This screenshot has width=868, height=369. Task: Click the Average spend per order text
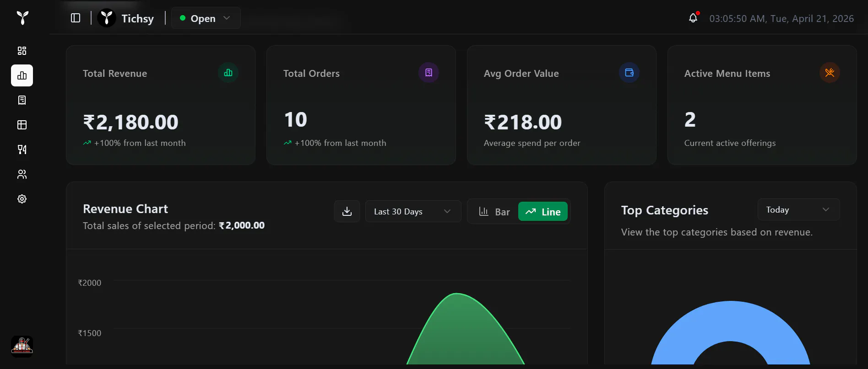click(x=532, y=143)
